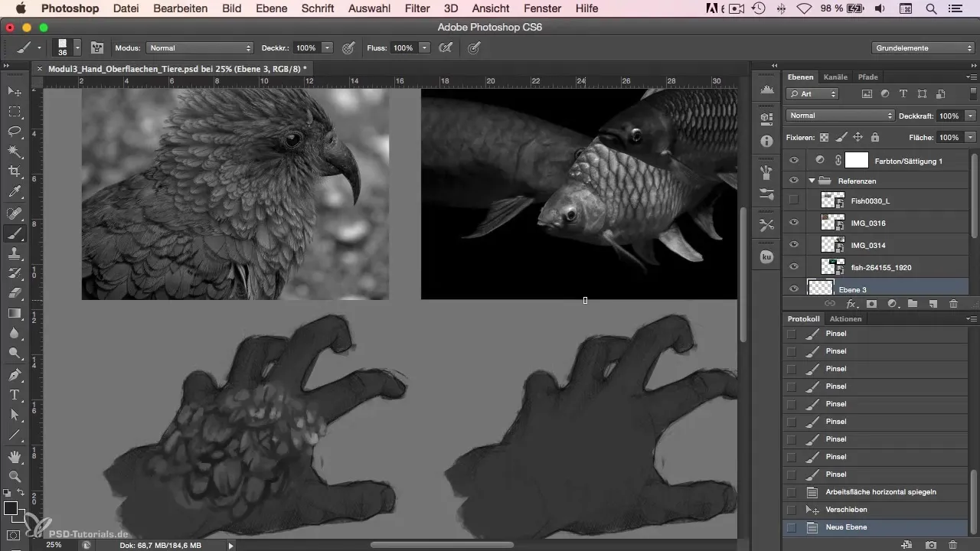Select the Quick Selection tool

[15, 152]
